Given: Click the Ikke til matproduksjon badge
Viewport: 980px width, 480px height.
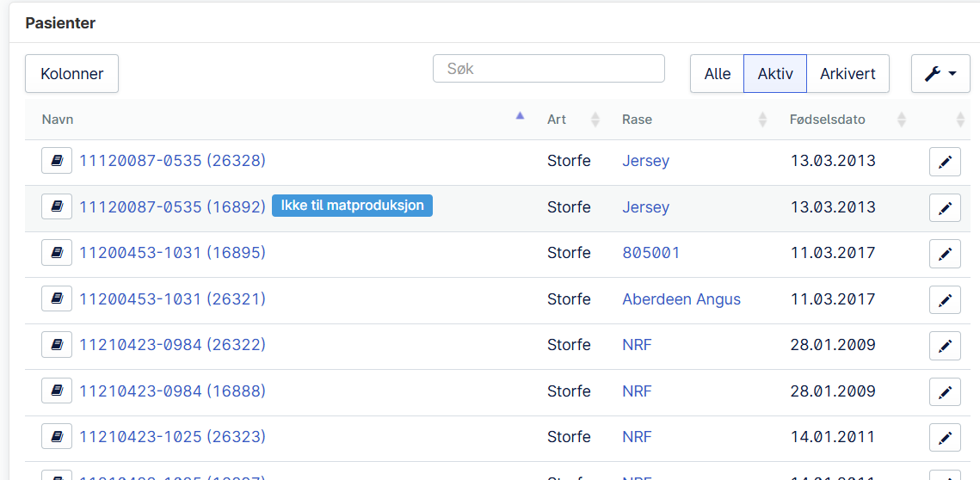Looking at the screenshot, I should (x=352, y=206).
